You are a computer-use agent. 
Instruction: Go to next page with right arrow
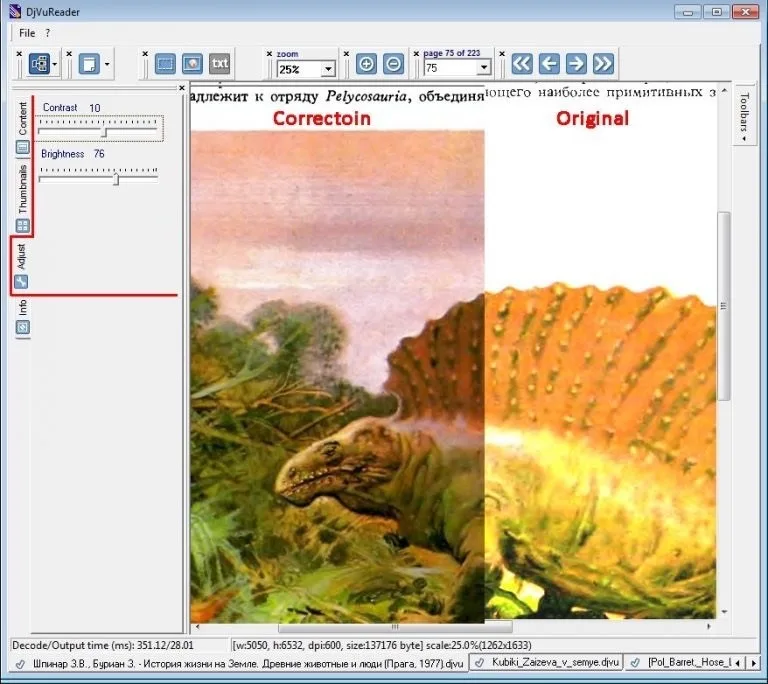576,64
